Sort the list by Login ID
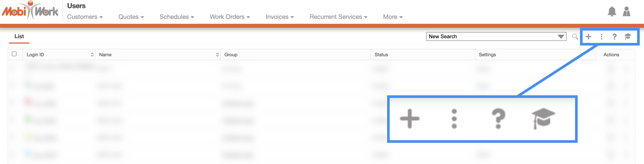Screen dimensions: 644x164 click(92, 55)
